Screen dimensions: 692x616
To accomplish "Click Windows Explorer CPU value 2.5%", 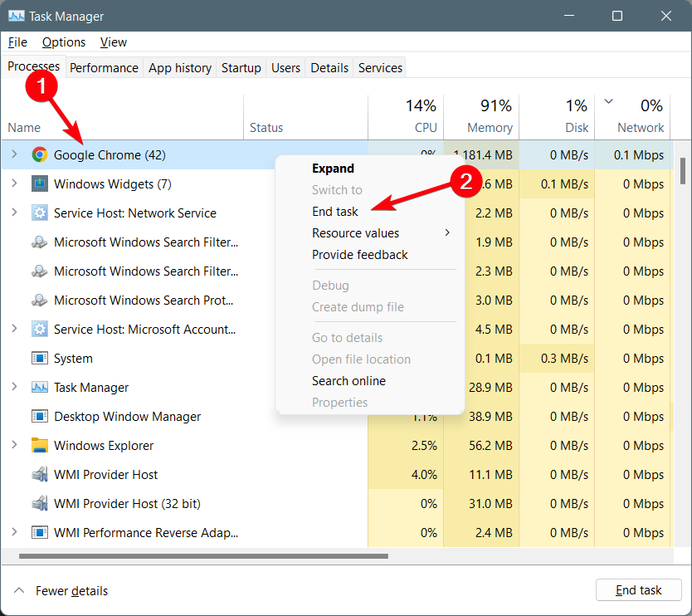I will click(424, 445).
